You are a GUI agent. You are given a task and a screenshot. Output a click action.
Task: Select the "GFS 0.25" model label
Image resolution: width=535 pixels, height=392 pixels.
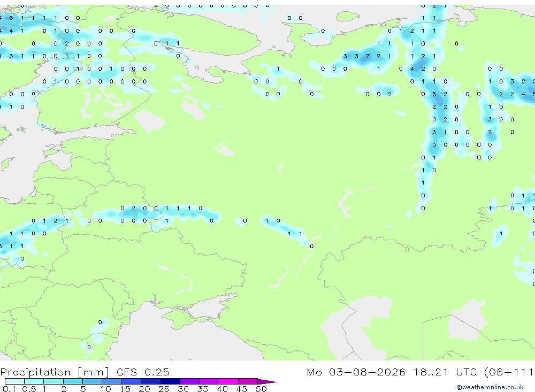[143, 372]
